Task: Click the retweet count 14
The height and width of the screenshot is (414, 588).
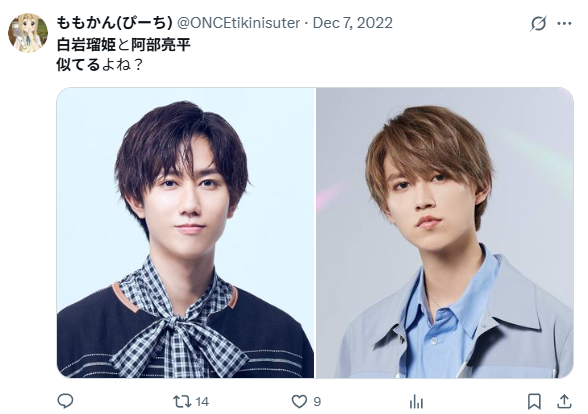Action: point(202,402)
